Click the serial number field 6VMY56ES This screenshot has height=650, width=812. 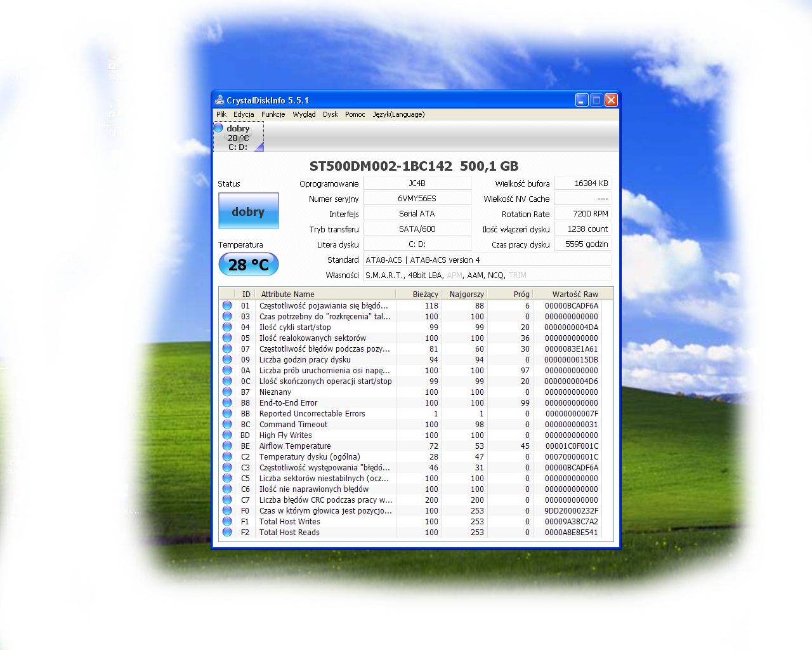[x=417, y=198]
